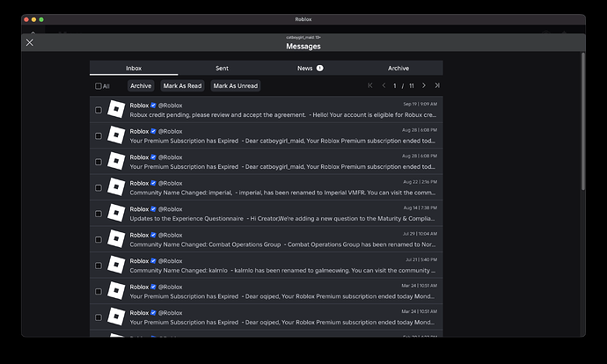Image resolution: width=607 pixels, height=364 pixels.
Task: Click the Messages title heading
Action: [303, 46]
